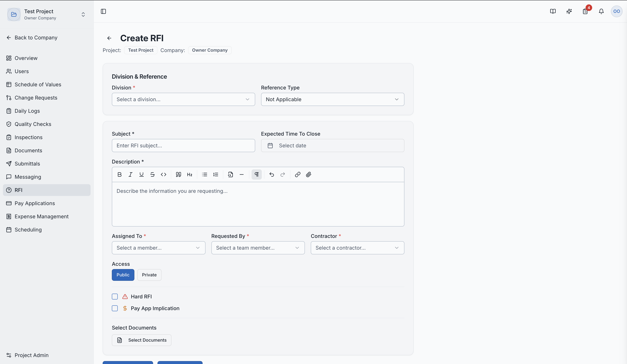Open Documents page in sidebar
Viewport: 627px width, 364px height.
[x=47, y=150]
